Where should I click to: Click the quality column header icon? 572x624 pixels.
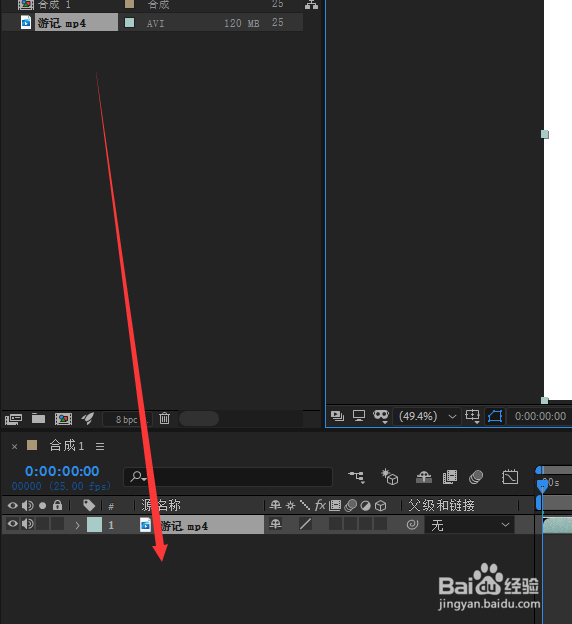pyautogui.click(x=305, y=505)
